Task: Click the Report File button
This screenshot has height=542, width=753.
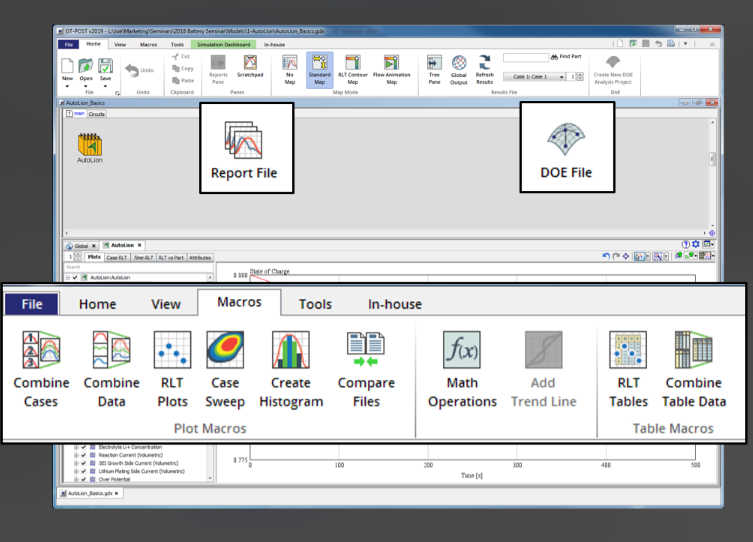Action: pos(244,148)
